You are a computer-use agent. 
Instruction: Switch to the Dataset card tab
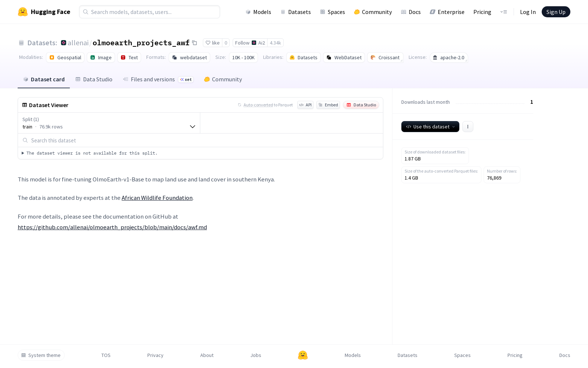pos(44,79)
